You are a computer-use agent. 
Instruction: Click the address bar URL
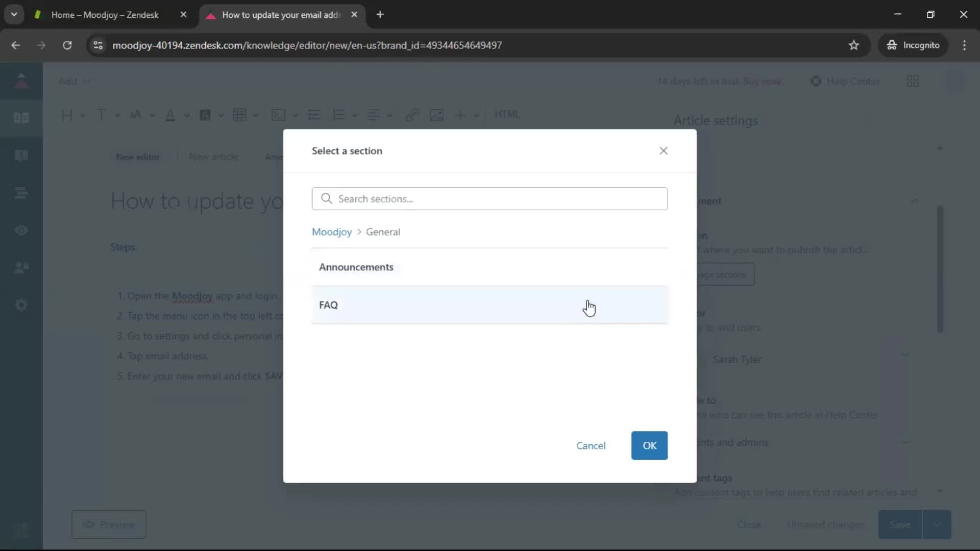coord(307,45)
